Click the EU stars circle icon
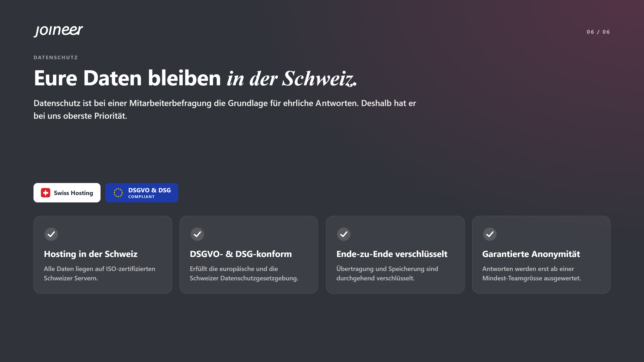The height and width of the screenshot is (362, 644). [x=118, y=193]
